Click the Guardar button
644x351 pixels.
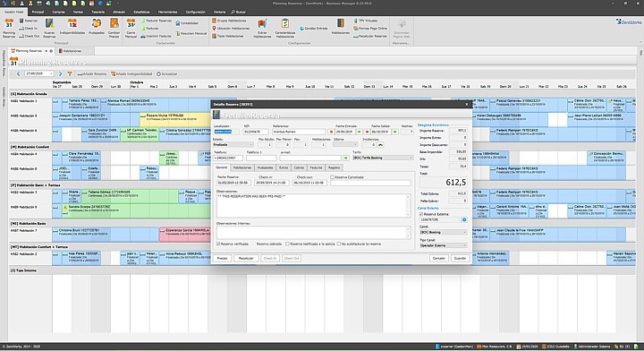click(460, 258)
